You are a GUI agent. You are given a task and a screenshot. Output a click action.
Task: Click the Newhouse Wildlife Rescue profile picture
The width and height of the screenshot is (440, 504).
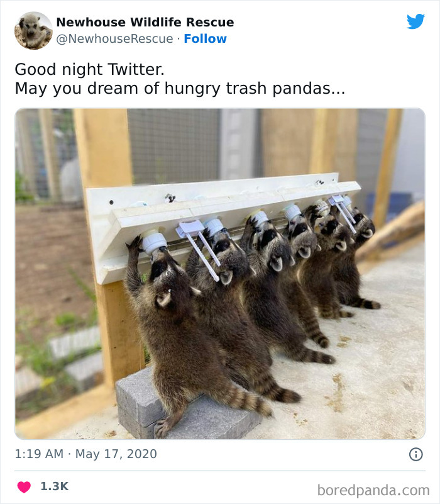coord(32,30)
